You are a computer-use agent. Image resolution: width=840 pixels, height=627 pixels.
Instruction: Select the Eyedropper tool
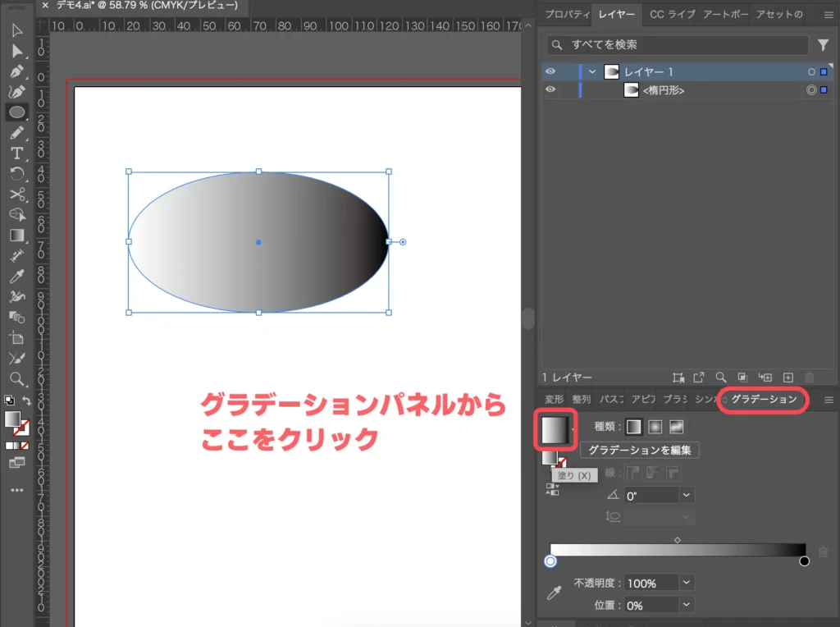click(x=16, y=277)
